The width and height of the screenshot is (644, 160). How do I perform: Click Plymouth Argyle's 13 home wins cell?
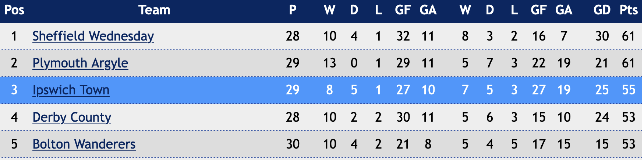(330, 63)
